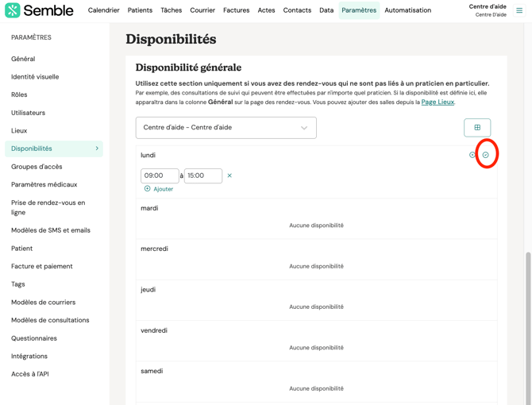Click the 09:00 start time field
This screenshot has width=532, height=405.
pos(160,175)
